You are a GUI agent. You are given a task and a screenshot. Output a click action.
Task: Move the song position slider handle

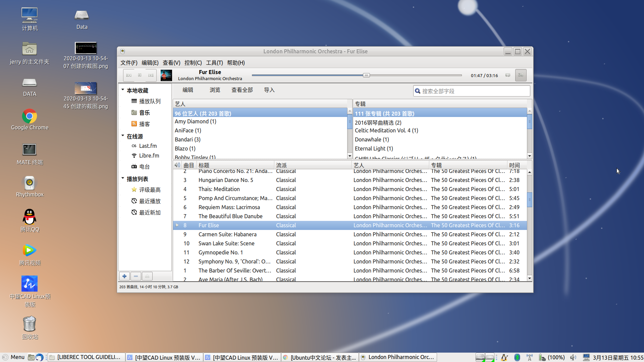click(366, 75)
